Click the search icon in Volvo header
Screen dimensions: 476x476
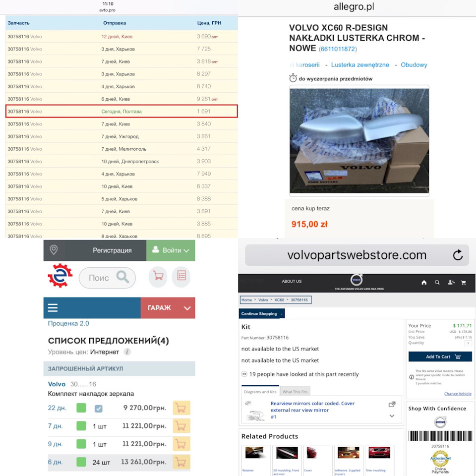(437, 282)
